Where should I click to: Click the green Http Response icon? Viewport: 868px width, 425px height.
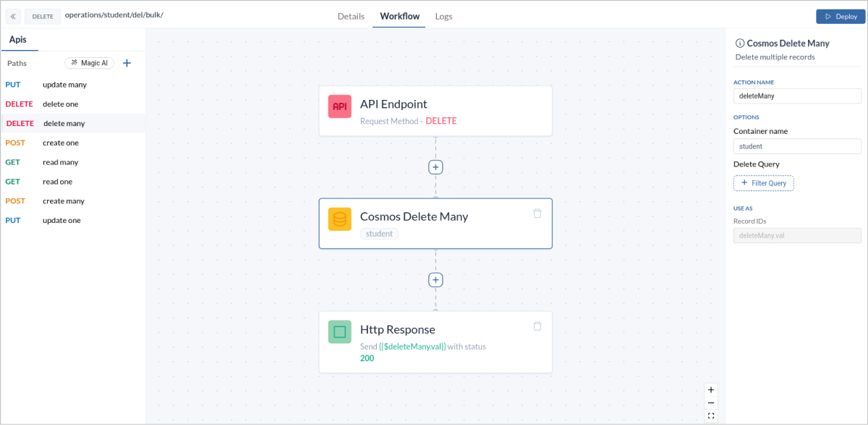coord(339,332)
